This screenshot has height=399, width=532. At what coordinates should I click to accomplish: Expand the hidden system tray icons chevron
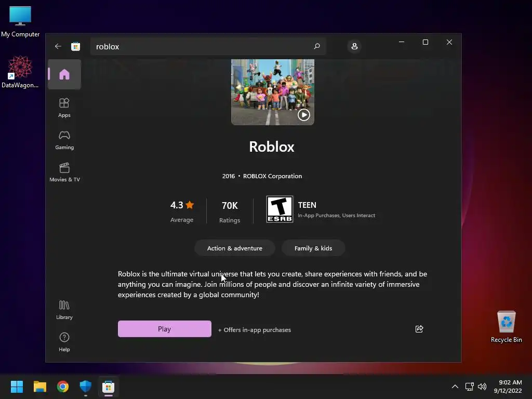coord(455,387)
